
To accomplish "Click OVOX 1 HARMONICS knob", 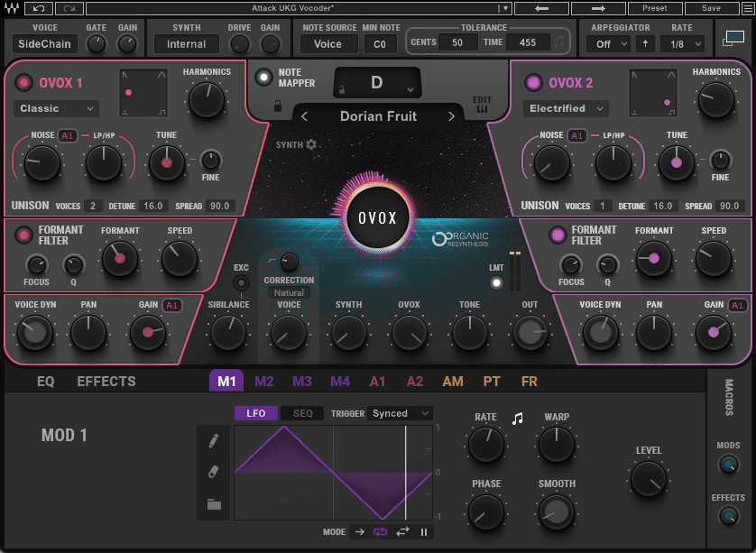I will [x=207, y=100].
